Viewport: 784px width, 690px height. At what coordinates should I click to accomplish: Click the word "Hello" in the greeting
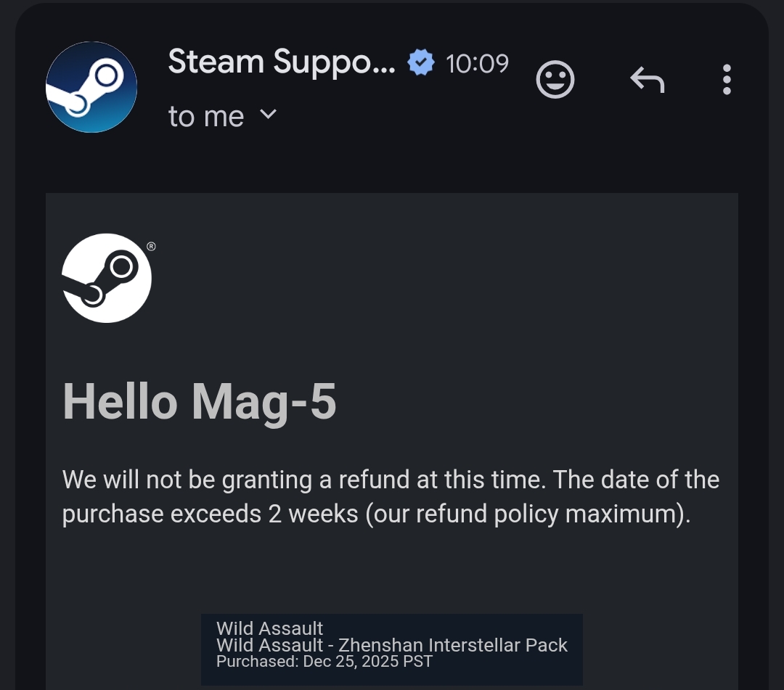point(120,402)
